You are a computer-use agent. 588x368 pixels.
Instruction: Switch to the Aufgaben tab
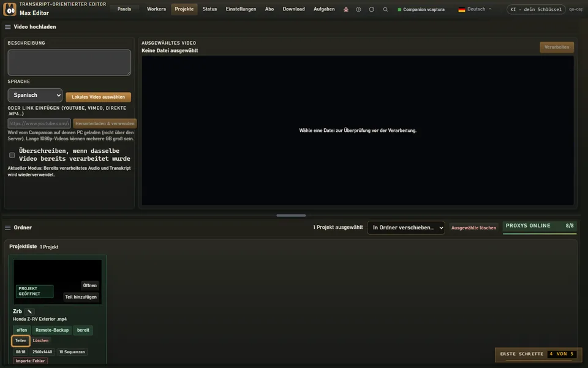pyautogui.click(x=324, y=9)
